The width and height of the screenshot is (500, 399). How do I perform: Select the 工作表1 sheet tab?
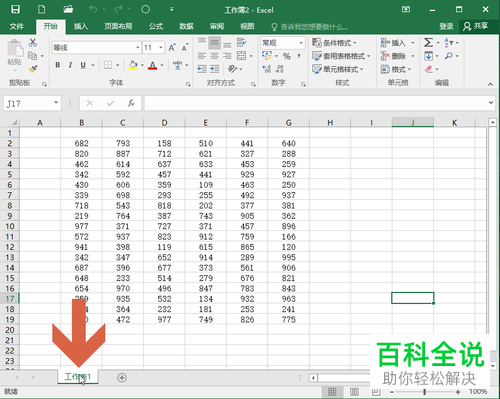[78, 377]
